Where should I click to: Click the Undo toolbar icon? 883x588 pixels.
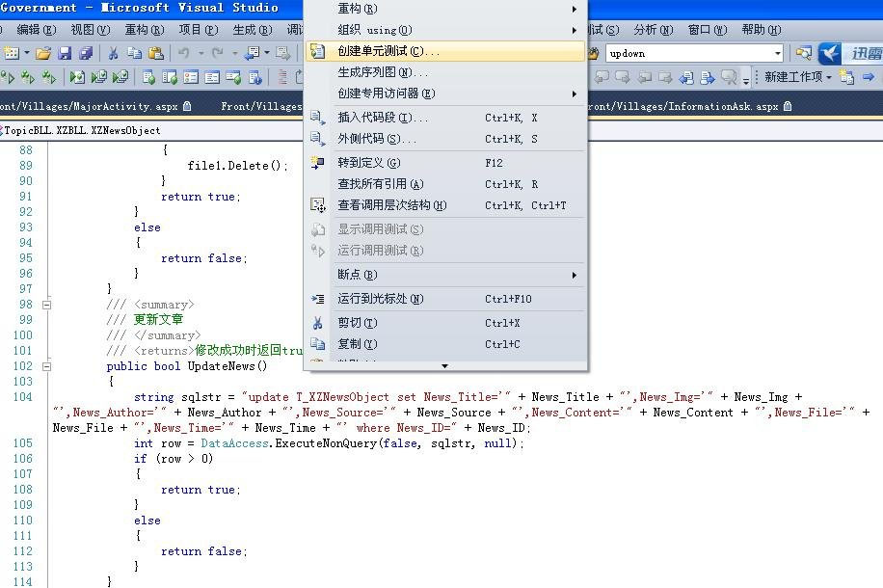pyautogui.click(x=183, y=54)
